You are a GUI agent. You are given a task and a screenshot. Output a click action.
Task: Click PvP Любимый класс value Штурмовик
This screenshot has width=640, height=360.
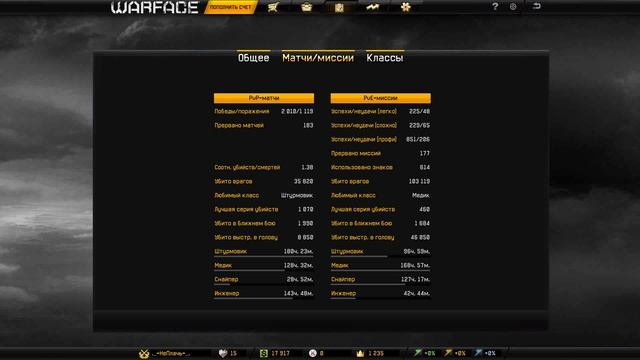tap(297, 196)
